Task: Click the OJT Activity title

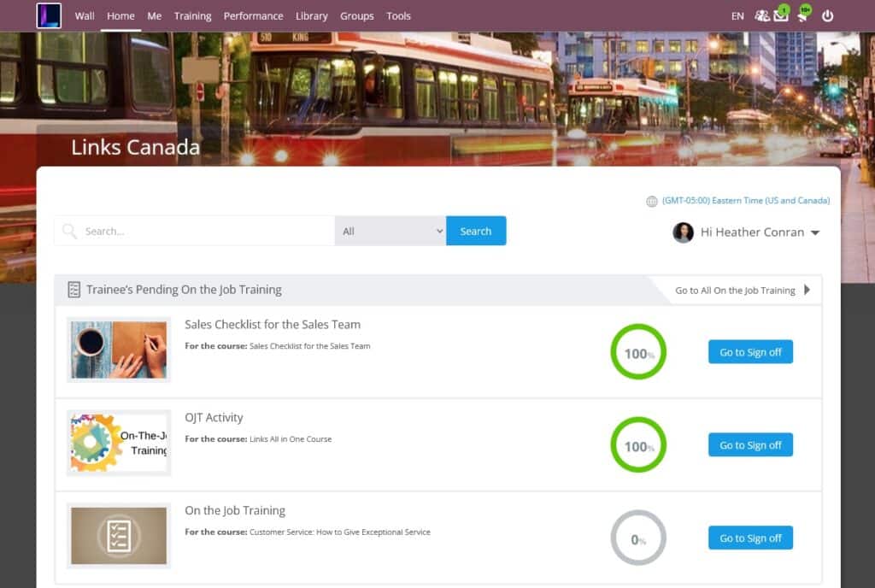Action: [x=214, y=418]
